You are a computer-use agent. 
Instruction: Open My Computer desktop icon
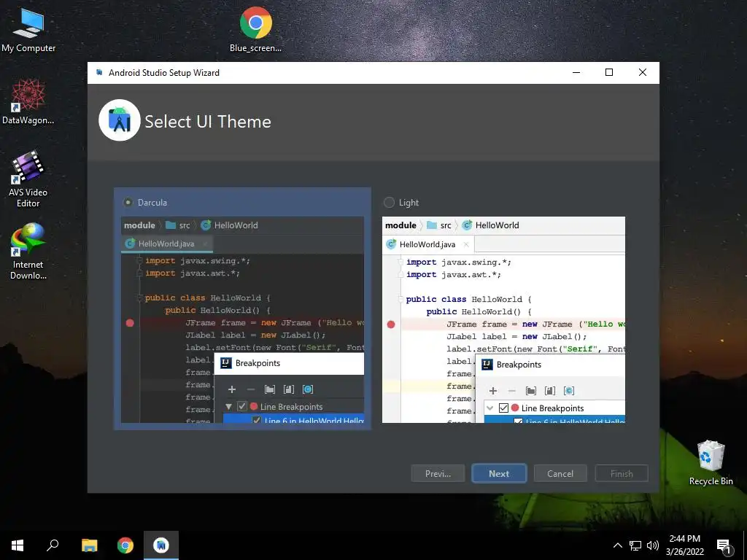tap(28, 31)
